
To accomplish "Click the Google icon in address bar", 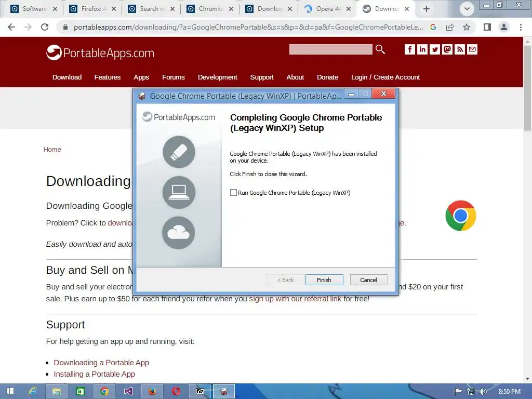I will 433,27.
